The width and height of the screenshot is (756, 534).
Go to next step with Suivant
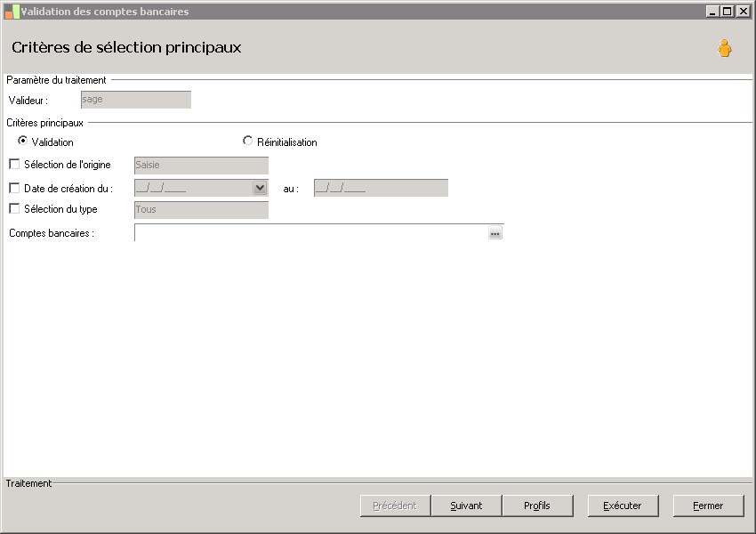click(466, 506)
